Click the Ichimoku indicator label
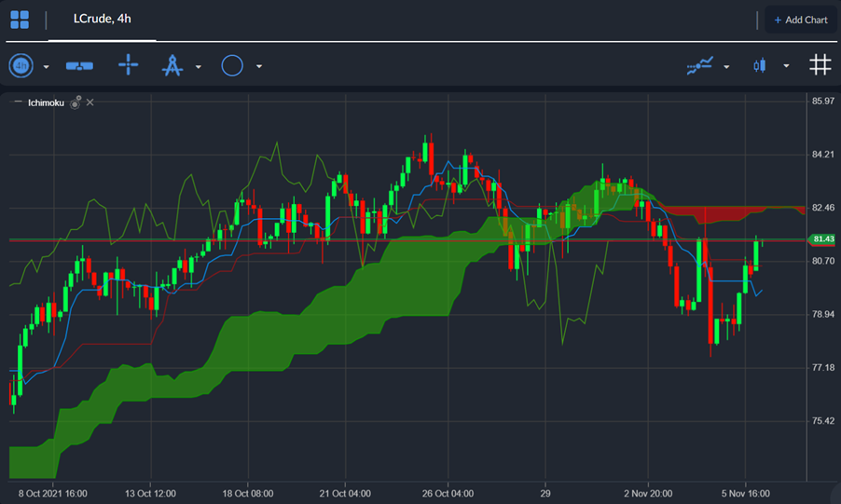 pyautogui.click(x=46, y=103)
